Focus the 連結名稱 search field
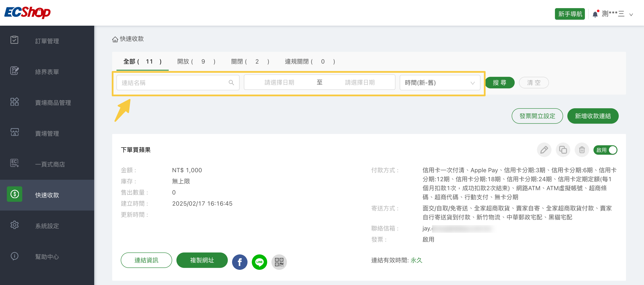The image size is (644, 285). click(178, 83)
